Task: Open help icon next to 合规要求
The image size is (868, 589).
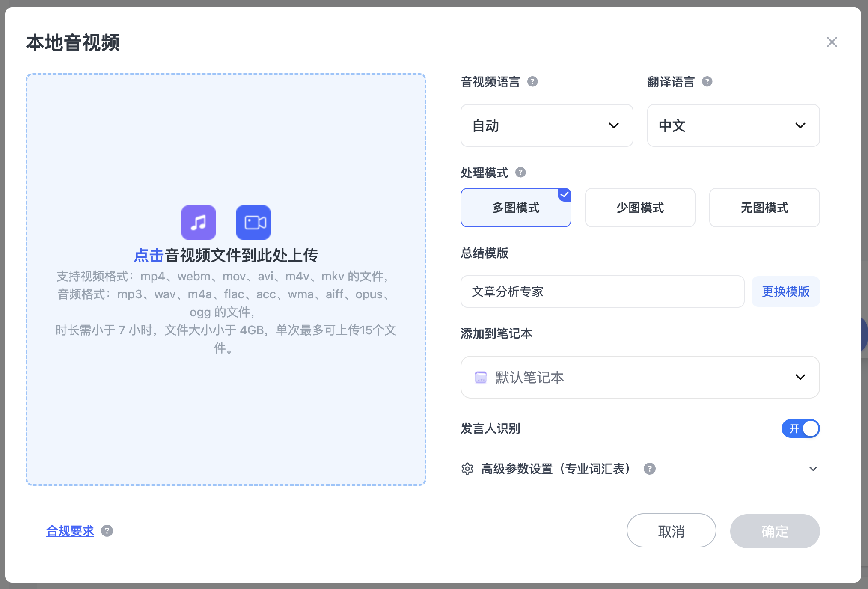Action: point(107,531)
